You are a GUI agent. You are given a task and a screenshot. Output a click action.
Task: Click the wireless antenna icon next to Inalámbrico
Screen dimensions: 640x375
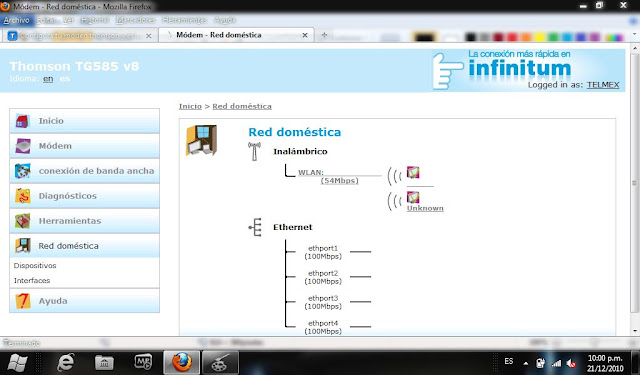click(254, 151)
